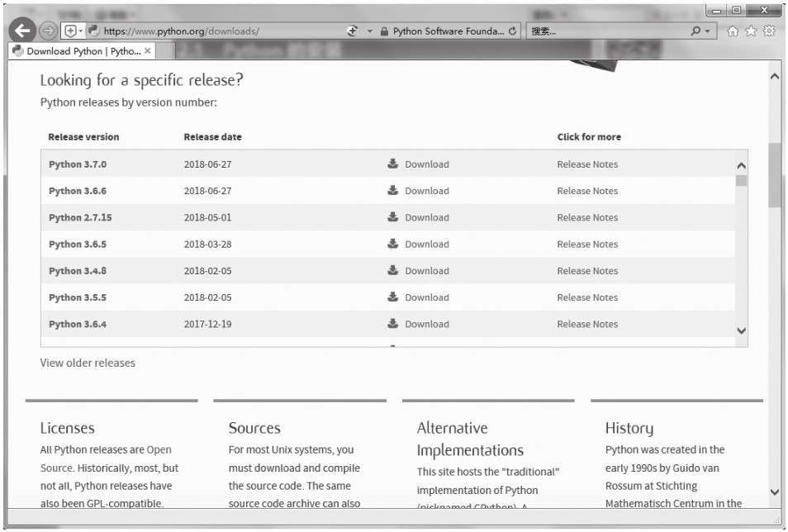Open the browser home page icon
Screen dimensions: 788x532
click(733, 31)
